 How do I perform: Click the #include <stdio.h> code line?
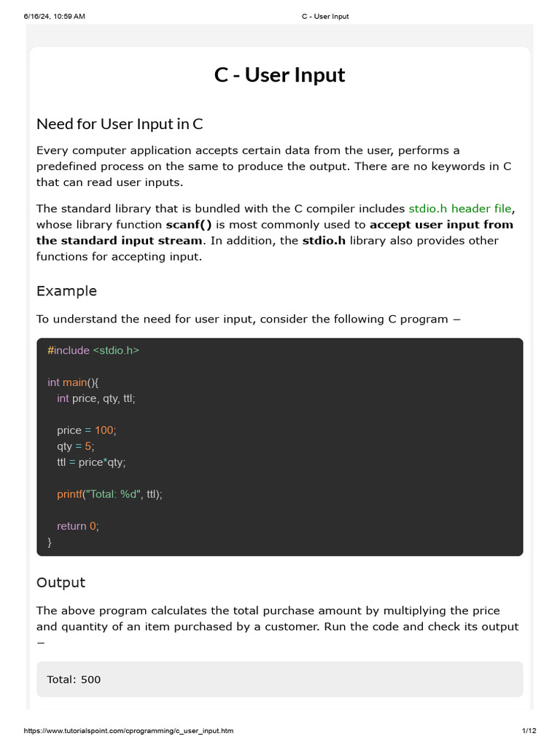[x=93, y=350]
